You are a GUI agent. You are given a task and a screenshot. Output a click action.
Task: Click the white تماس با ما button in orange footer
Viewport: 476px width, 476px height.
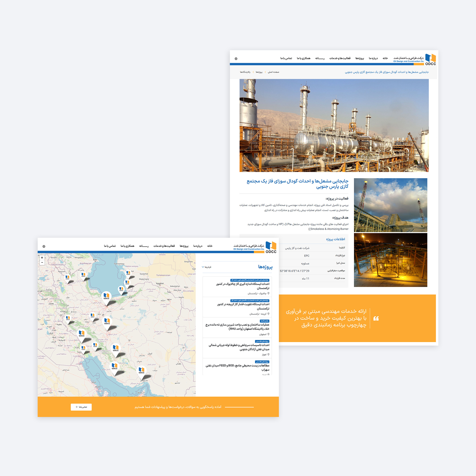[x=81, y=407]
